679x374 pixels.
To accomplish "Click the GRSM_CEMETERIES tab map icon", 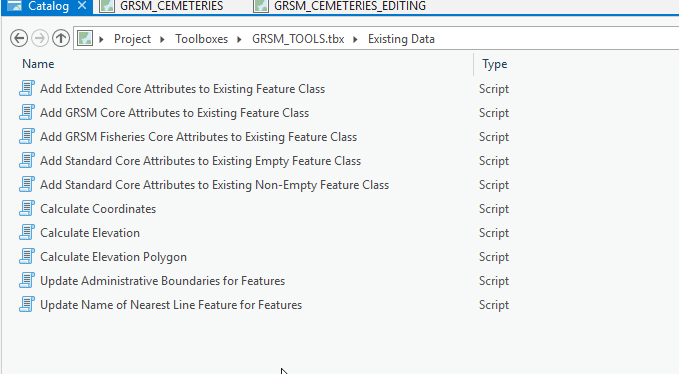I will tap(107, 6).
